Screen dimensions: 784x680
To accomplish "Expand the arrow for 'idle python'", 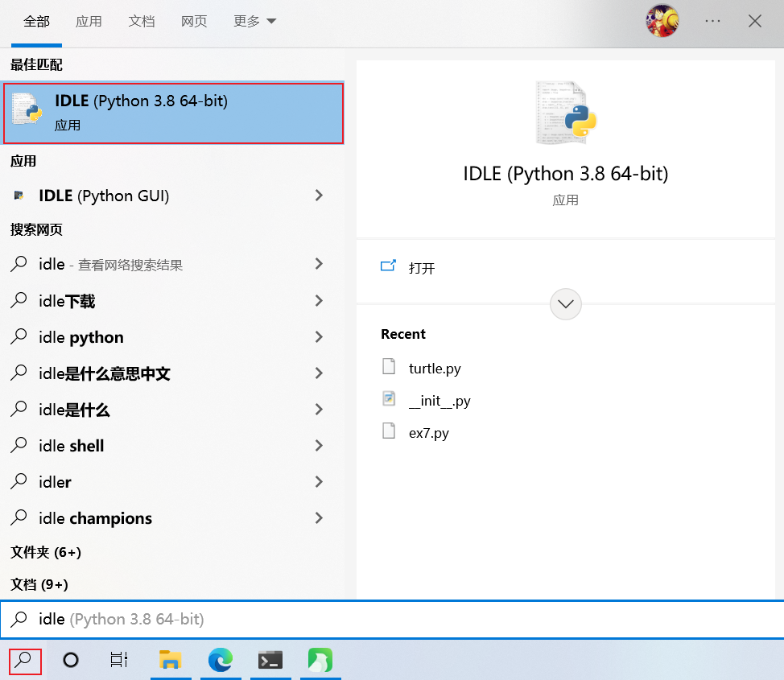I will 319,337.
